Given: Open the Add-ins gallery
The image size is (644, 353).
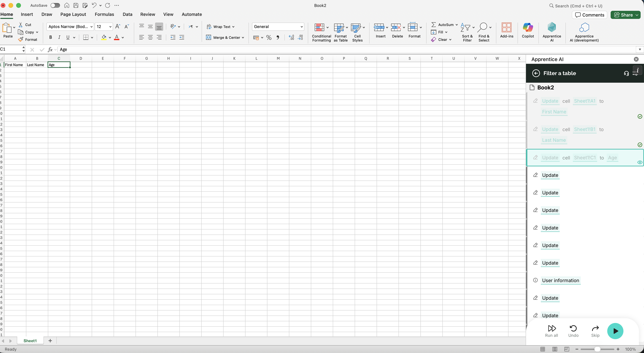Looking at the screenshot, I should 506,30.
